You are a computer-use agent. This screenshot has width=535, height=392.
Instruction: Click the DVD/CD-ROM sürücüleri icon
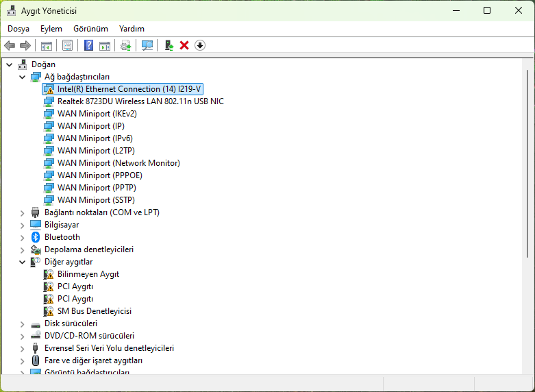click(x=36, y=336)
